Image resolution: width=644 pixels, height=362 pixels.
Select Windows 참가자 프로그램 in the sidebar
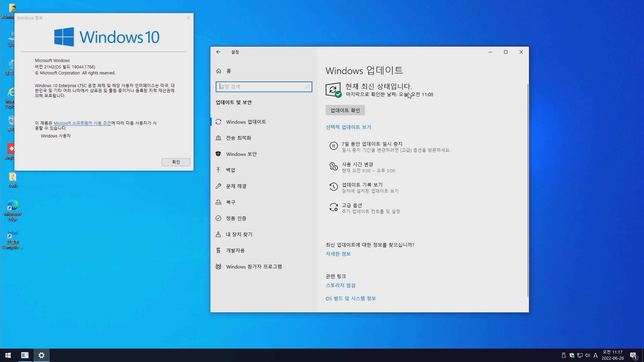point(264,267)
